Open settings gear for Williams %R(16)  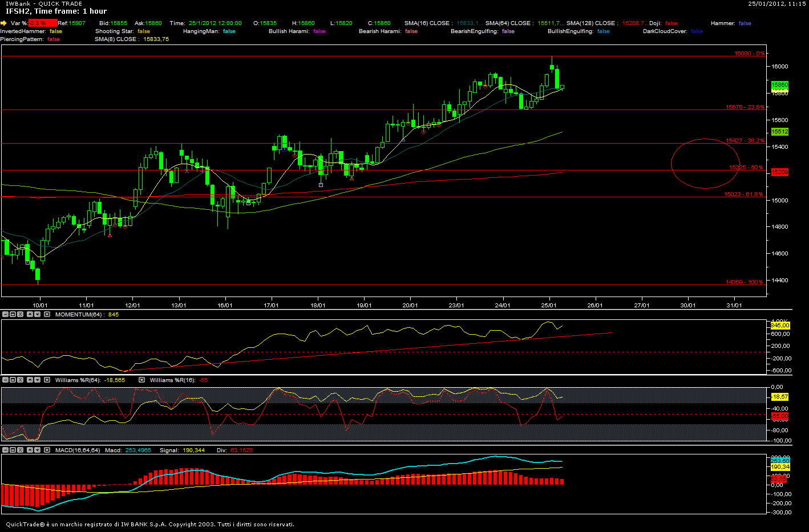(142, 379)
